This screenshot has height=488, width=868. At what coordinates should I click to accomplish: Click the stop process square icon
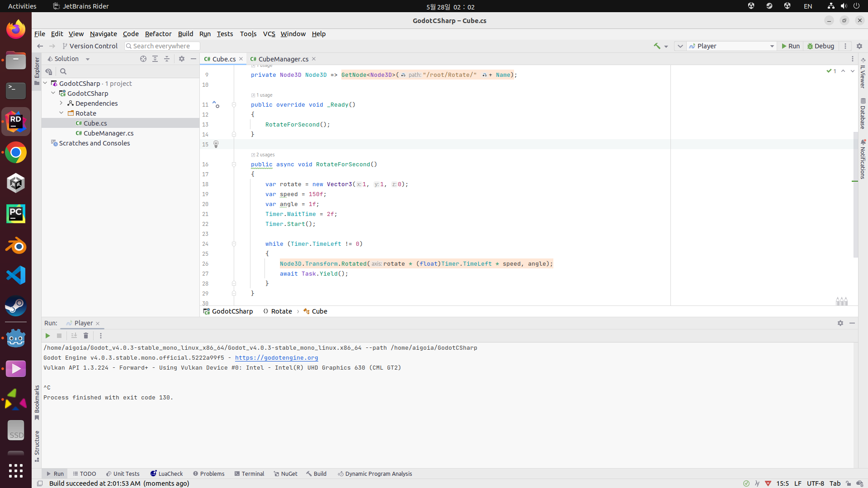coord(59,336)
